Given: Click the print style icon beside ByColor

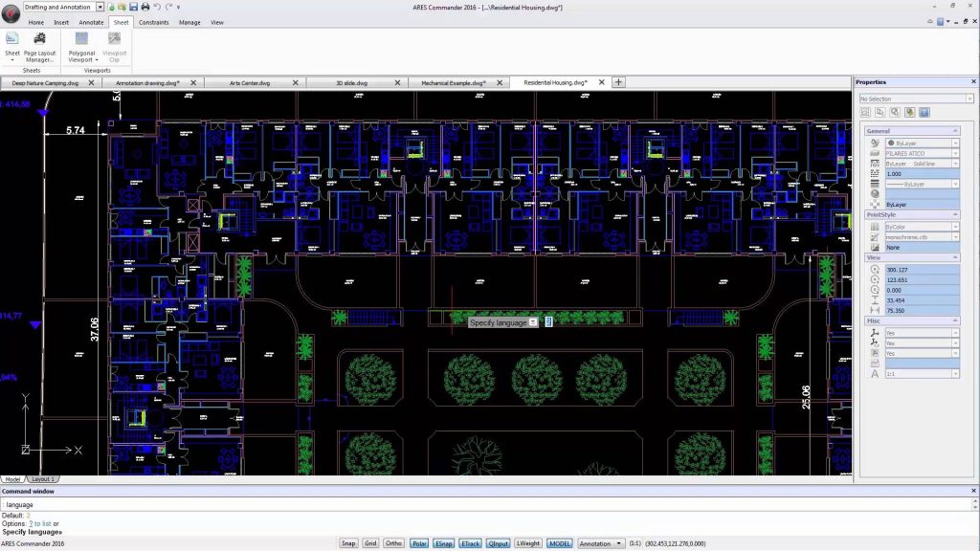Looking at the screenshot, I should click(875, 227).
